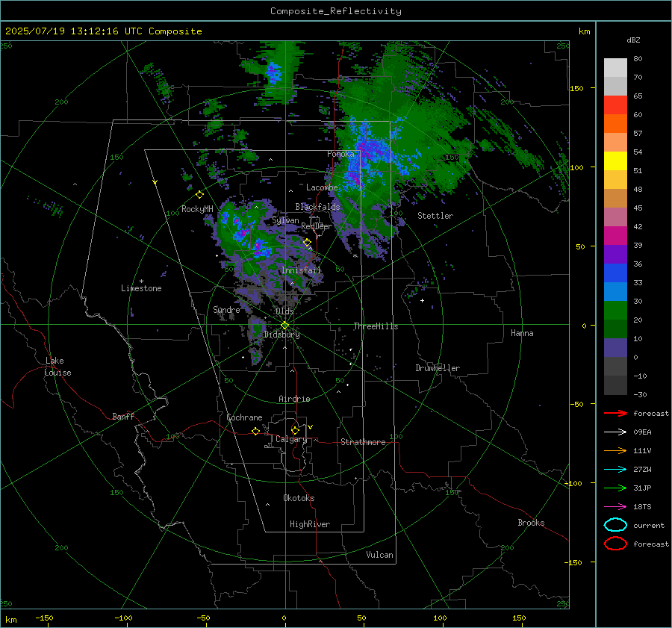Click the Sundre town label
Viewport: 672px width, 628px height.
226,309
